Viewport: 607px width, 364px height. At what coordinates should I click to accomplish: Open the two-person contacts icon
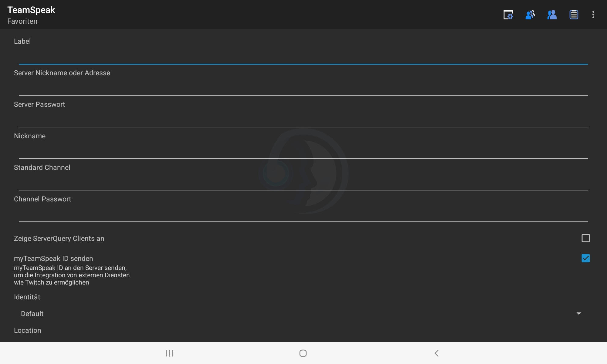(552, 15)
